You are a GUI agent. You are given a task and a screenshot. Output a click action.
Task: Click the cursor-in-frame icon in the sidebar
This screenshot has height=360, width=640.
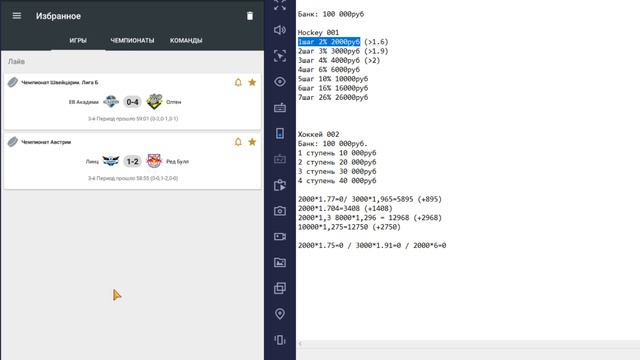[x=280, y=56]
